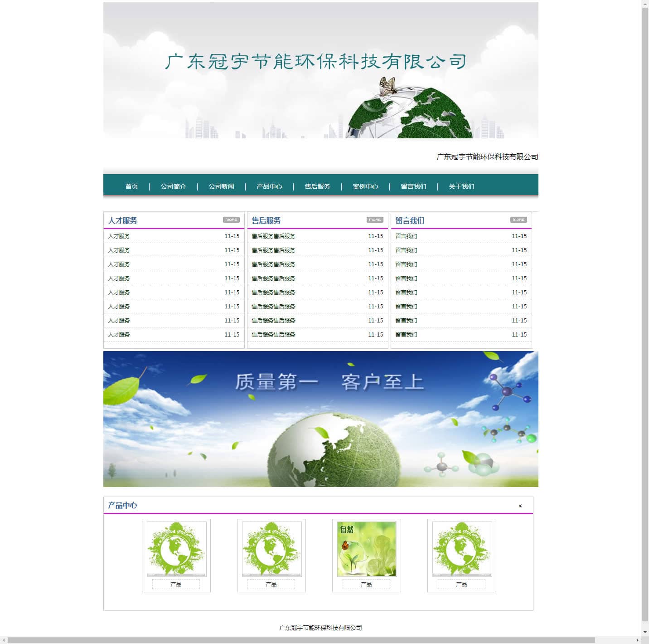
Task: Open 首页 in the navigation bar
Action: pos(131,186)
